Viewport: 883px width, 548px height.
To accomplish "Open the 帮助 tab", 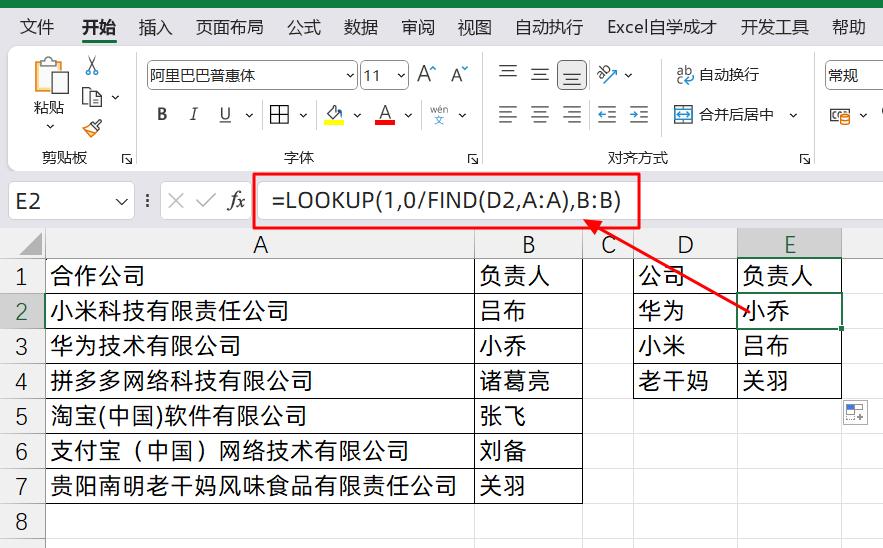I will [849, 26].
